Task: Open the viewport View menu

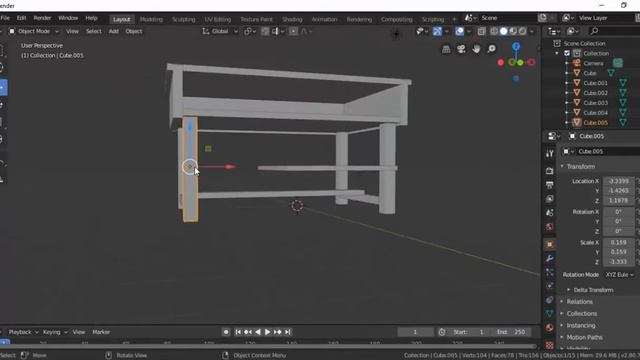Action: pos(72,31)
